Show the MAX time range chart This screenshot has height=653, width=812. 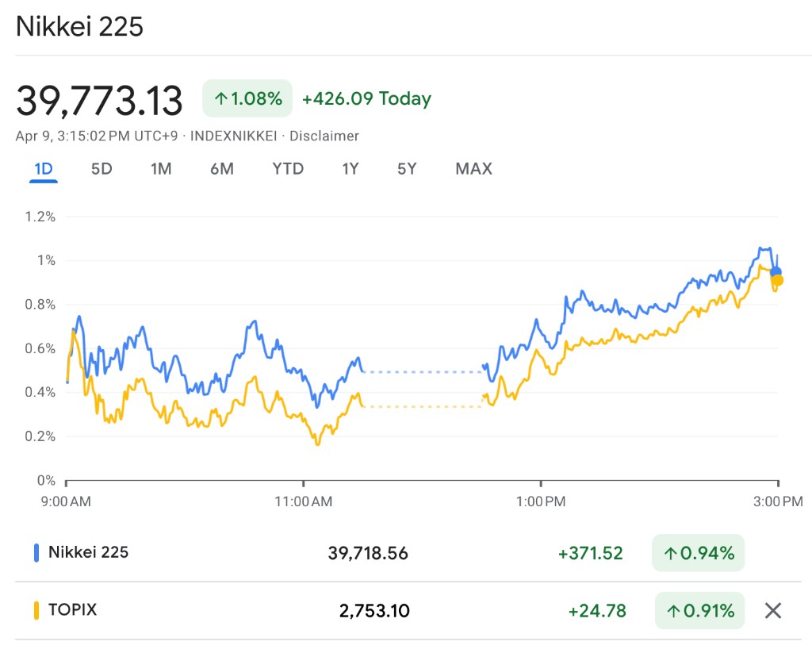[473, 168]
